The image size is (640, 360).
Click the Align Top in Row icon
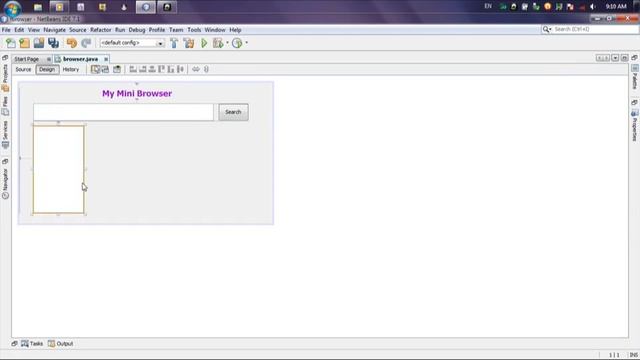tap(161, 69)
